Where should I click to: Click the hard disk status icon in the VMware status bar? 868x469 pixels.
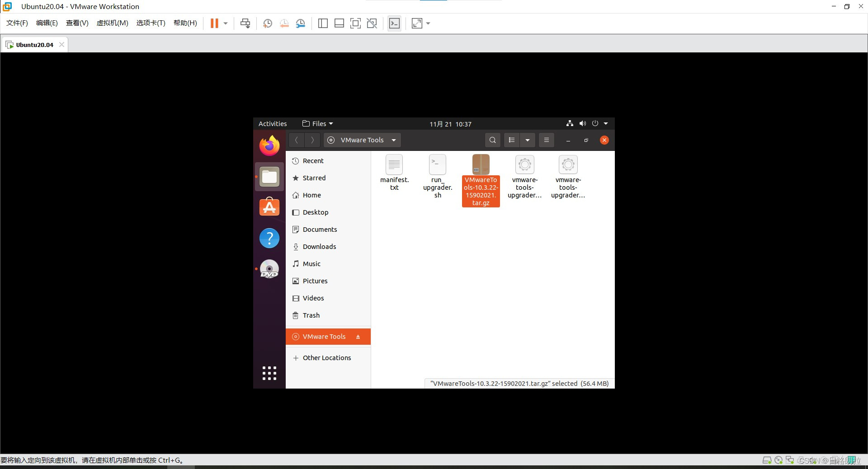pos(767,460)
